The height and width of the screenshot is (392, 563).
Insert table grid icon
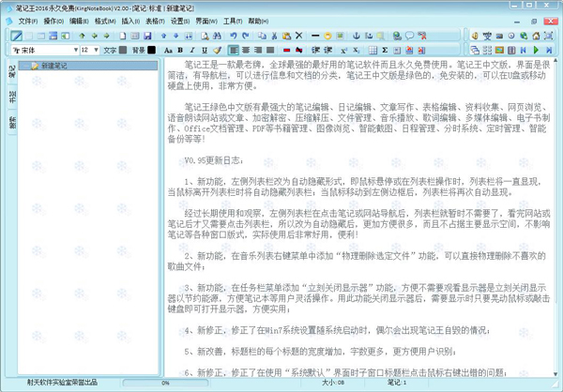(373, 51)
